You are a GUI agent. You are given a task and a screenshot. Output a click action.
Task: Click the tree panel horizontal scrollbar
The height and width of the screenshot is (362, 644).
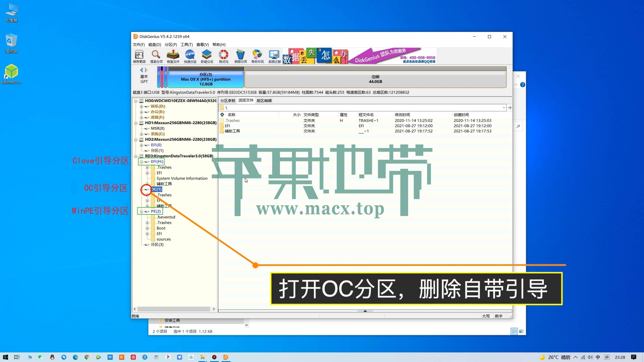[174, 309]
